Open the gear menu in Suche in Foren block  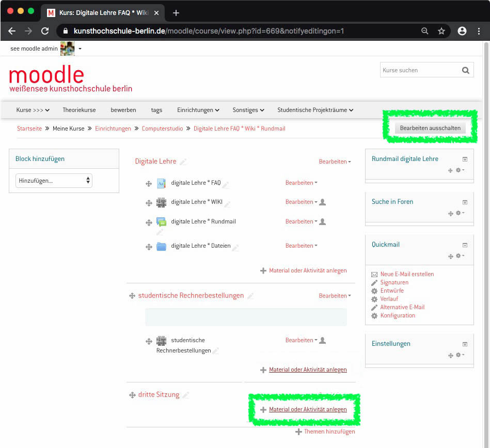click(x=460, y=213)
